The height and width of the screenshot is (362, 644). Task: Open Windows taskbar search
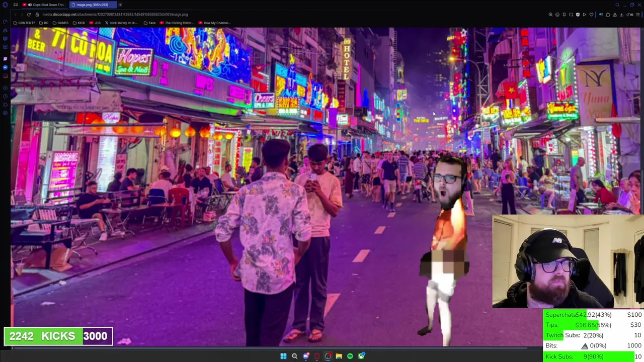coord(294,356)
